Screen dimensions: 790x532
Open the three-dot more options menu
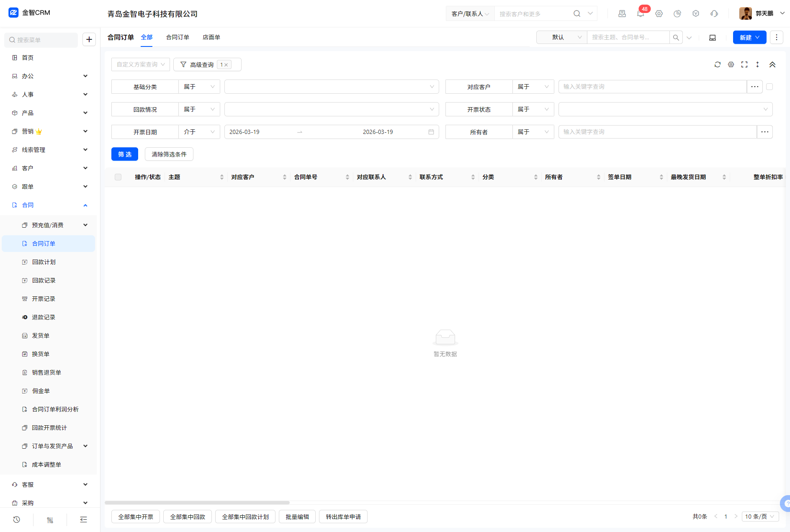pyautogui.click(x=777, y=37)
